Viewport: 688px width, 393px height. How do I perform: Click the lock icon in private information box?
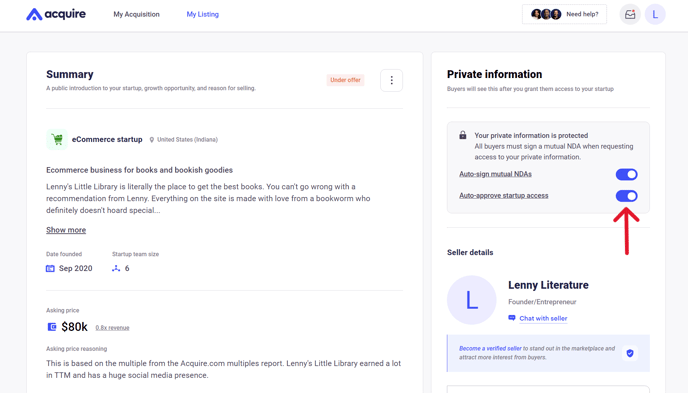(x=462, y=135)
